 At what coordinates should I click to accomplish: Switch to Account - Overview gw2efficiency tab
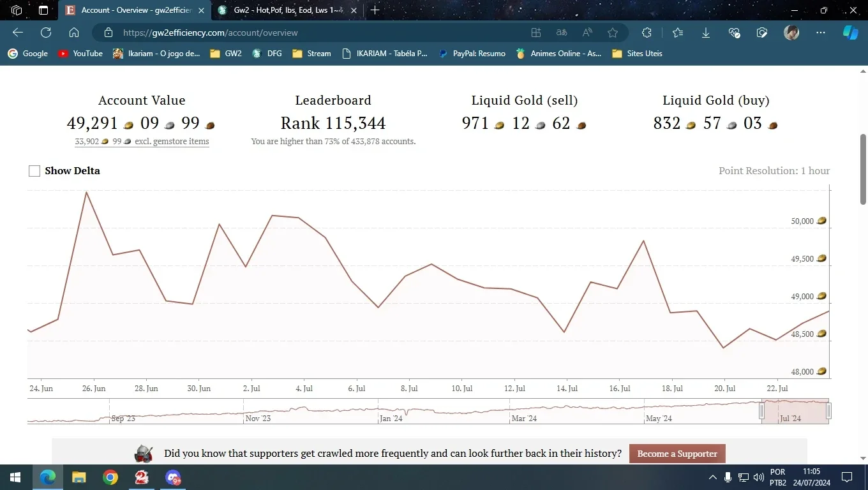135,10
